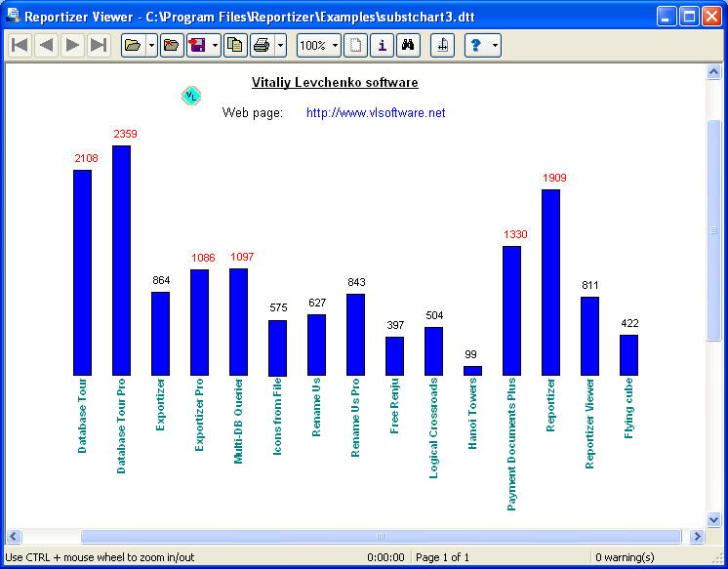Click the vertical scrollbar down arrow

click(x=713, y=519)
